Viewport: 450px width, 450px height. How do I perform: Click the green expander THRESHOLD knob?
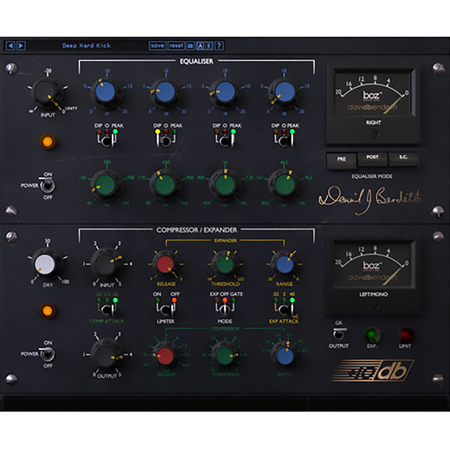point(225,264)
